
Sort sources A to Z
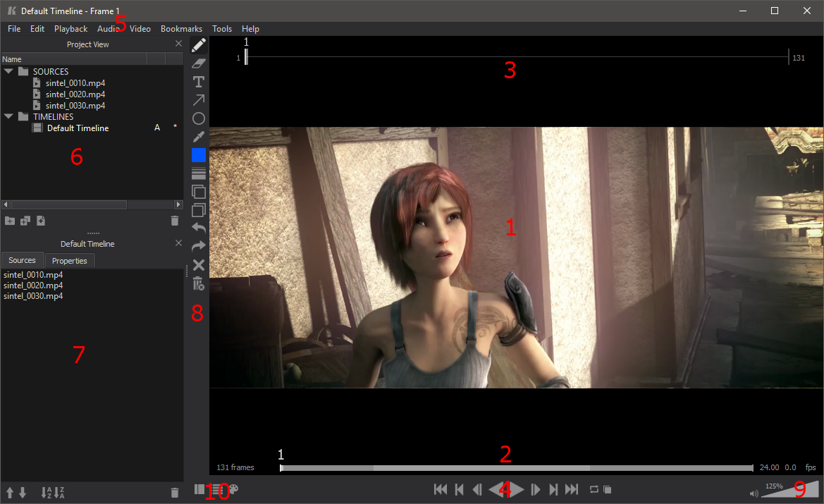pyautogui.click(x=47, y=493)
